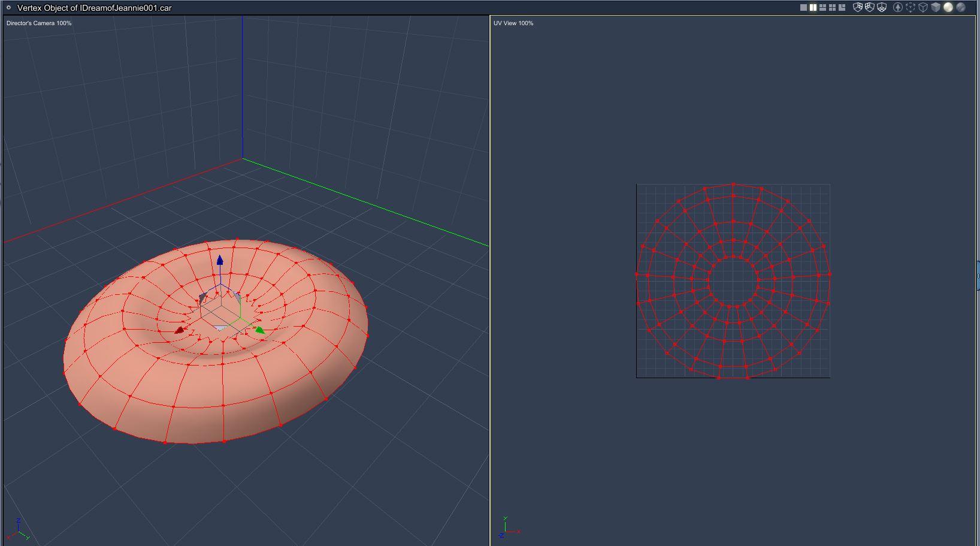Screen dimensions: 980x546
Task: Click green axis arrow of manipulator
Action: (x=259, y=330)
